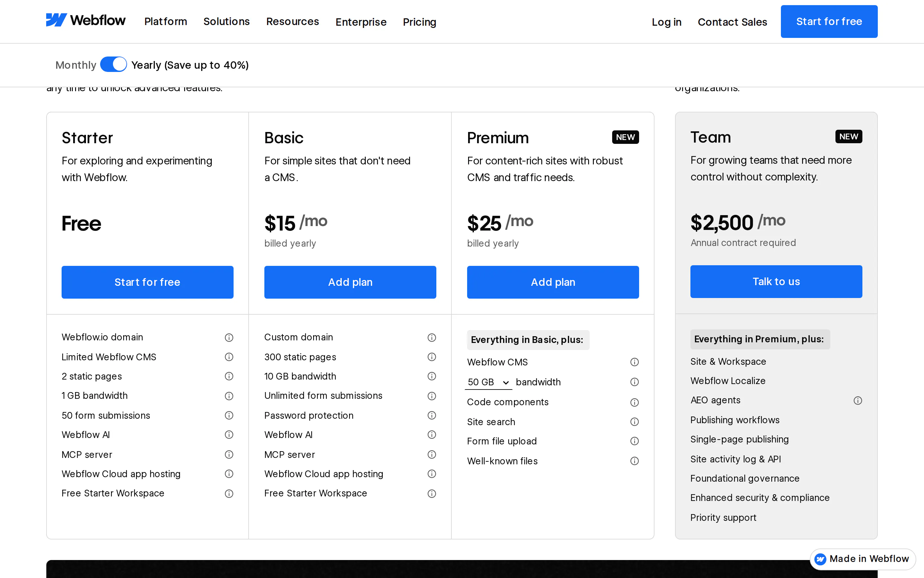Open Unlimited form submissions info icon
Image resolution: width=924 pixels, height=578 pixels.
point(432,396)
